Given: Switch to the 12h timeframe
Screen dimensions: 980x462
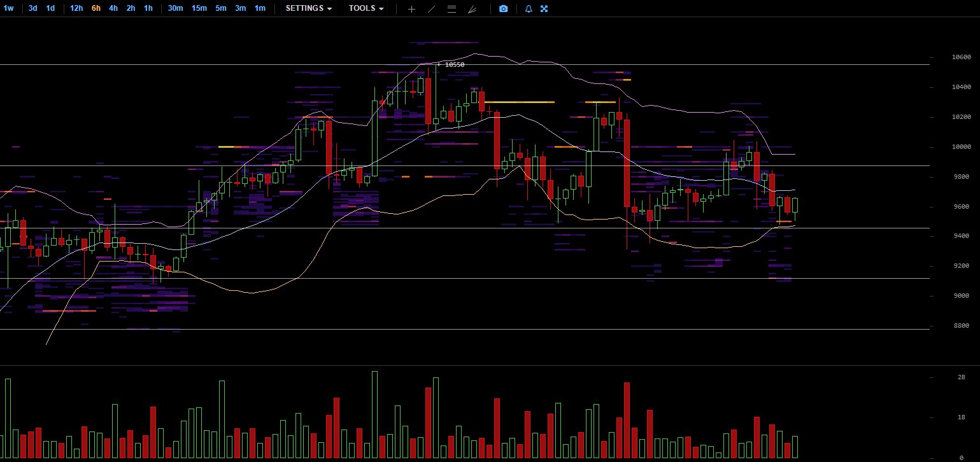Looking at the screenshot, I should 76,9.
